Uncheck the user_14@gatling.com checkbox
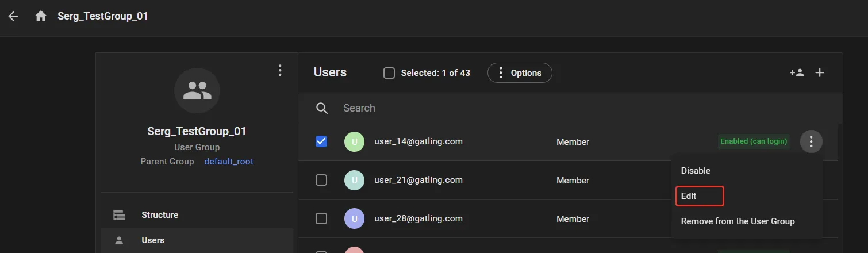This screenshot has width=868, height=253. pos(321,141)
